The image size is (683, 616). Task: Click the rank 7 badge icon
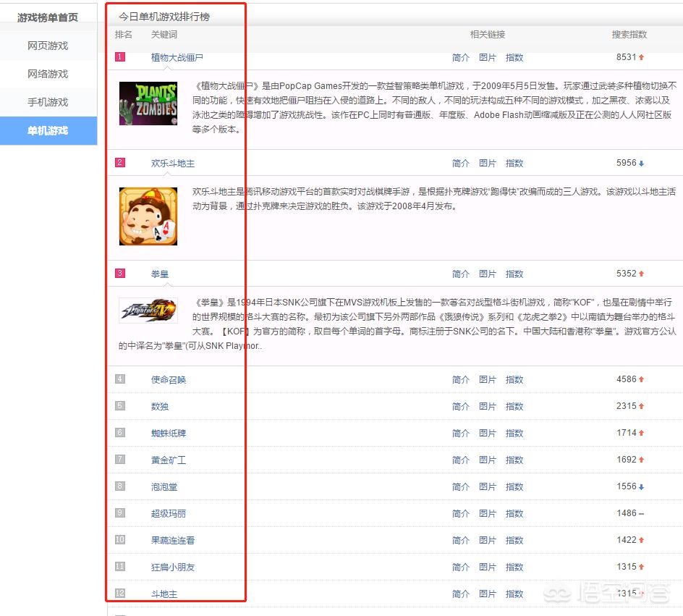(120, 459)
